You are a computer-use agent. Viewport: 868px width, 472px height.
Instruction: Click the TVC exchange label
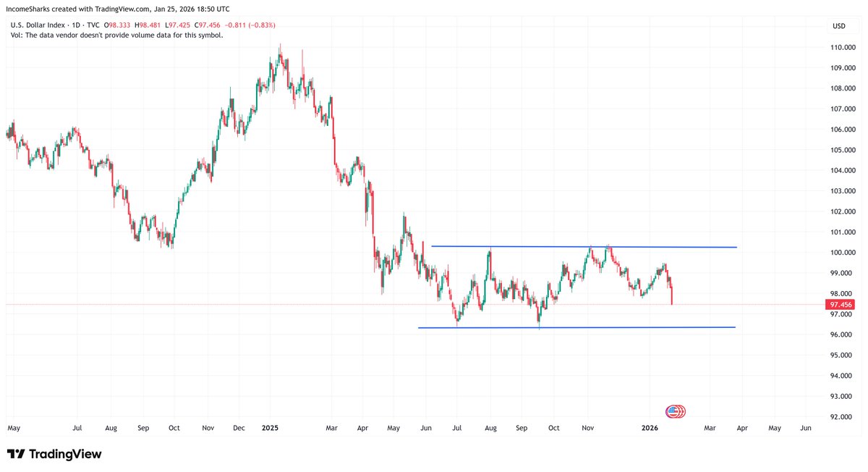92,24
